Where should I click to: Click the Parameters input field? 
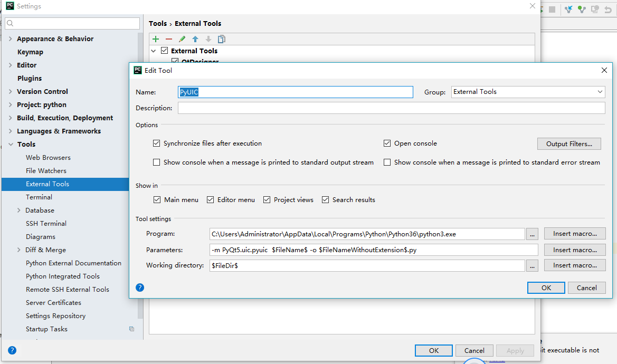[374, 250]
